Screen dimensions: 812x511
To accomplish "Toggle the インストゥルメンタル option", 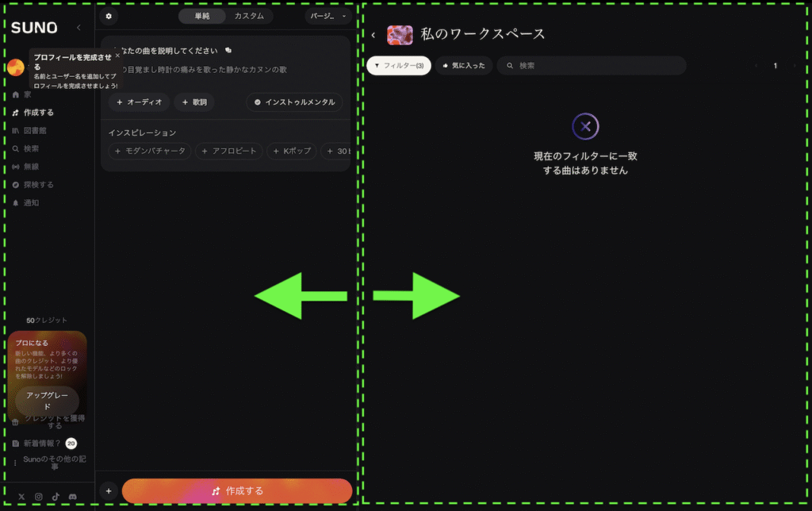I will 294,102.
